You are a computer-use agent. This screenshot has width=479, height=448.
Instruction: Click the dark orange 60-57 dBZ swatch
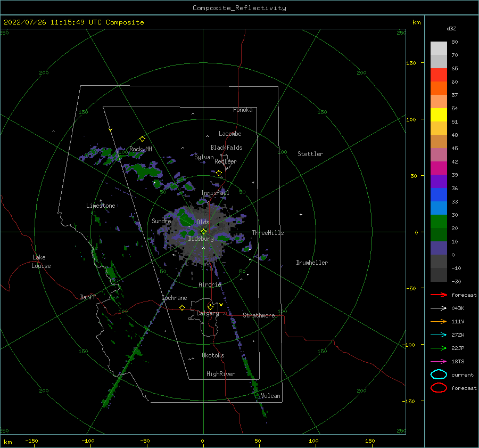click(439, 88)
